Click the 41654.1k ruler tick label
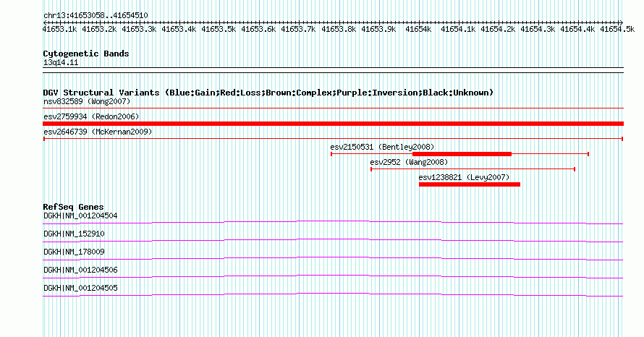This screenshot has width=644, height=337. click(x=458, y=30)
